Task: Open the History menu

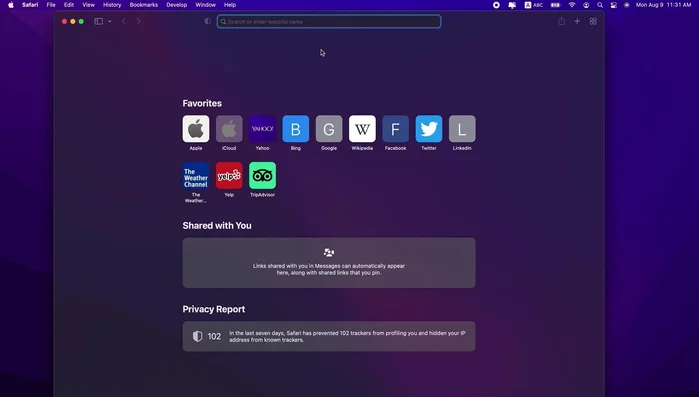Action: coord(112,5)
